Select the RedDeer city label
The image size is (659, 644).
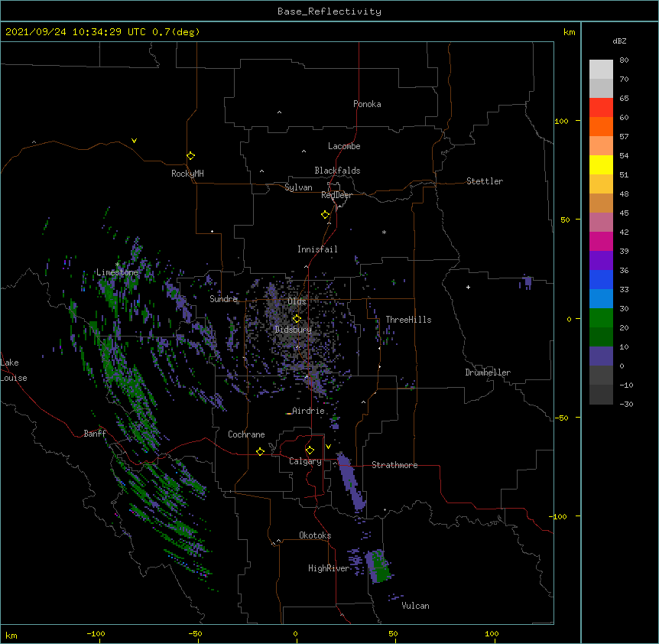tap(336, 195)
